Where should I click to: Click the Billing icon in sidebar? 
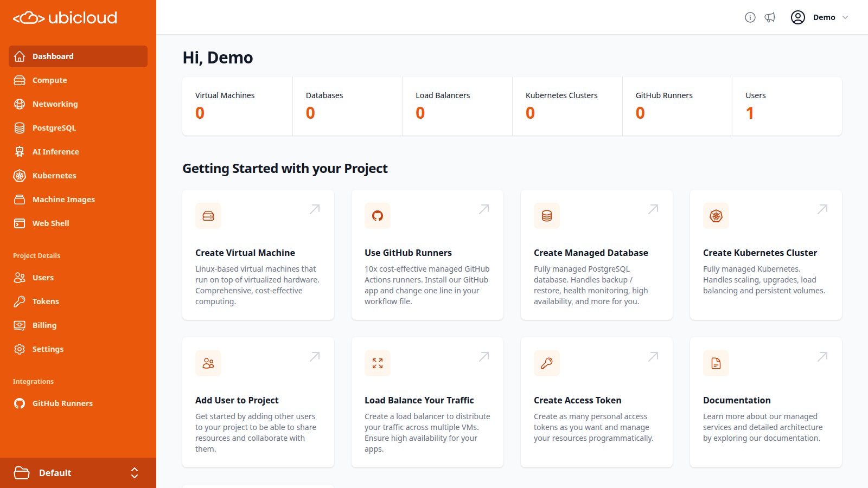click(x=20, y=325)
